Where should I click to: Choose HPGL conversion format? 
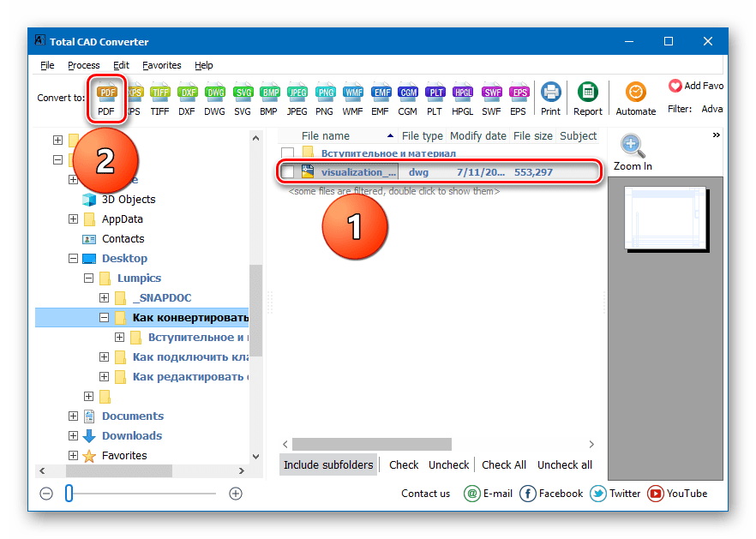point(462,99)
